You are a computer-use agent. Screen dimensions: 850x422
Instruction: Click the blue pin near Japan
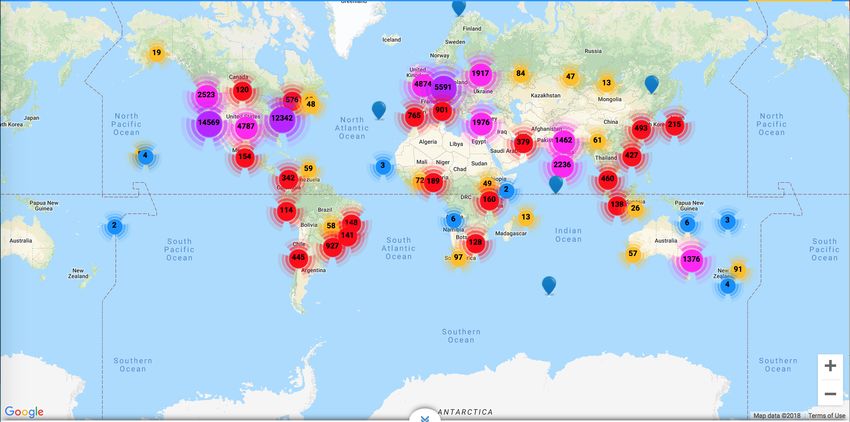(x=652, y=84)
